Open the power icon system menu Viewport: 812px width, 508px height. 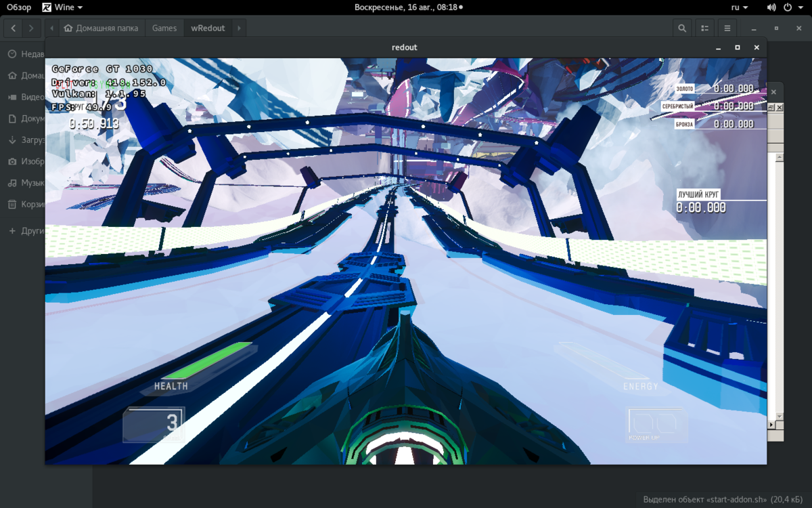pyautogui.click(x=788, y=7)
